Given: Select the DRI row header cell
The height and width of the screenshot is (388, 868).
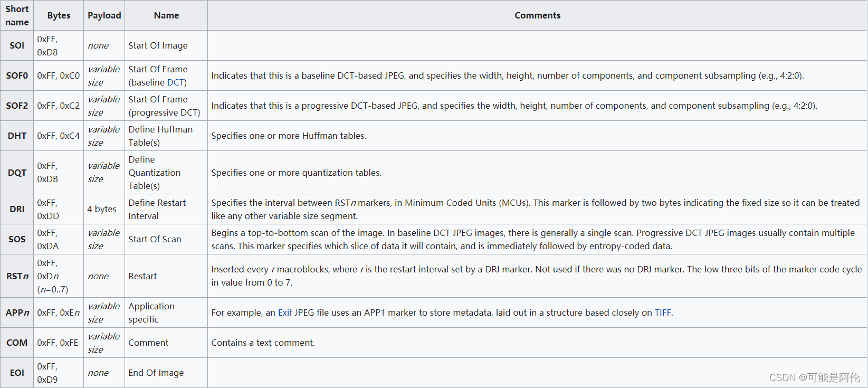Looking at the screenshot, I should [x=17, y=209].
